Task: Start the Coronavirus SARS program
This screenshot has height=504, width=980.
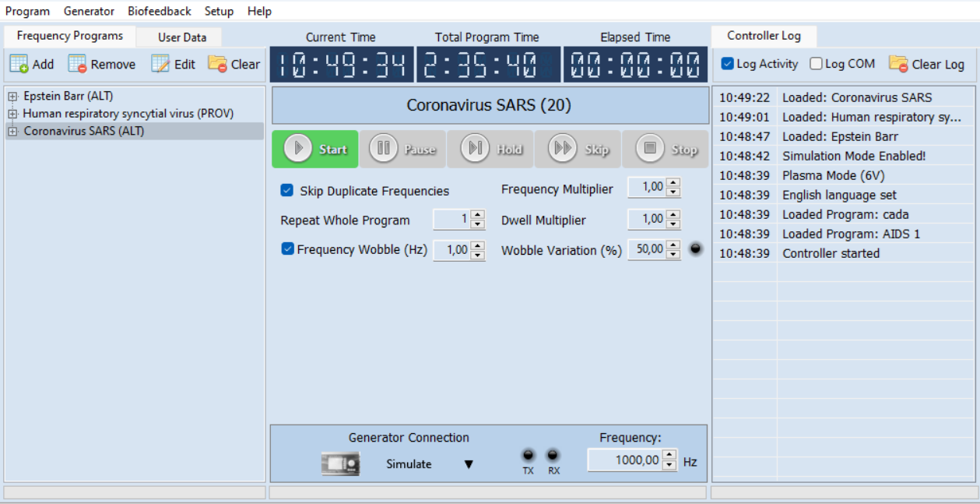Action: coord(314,149)
